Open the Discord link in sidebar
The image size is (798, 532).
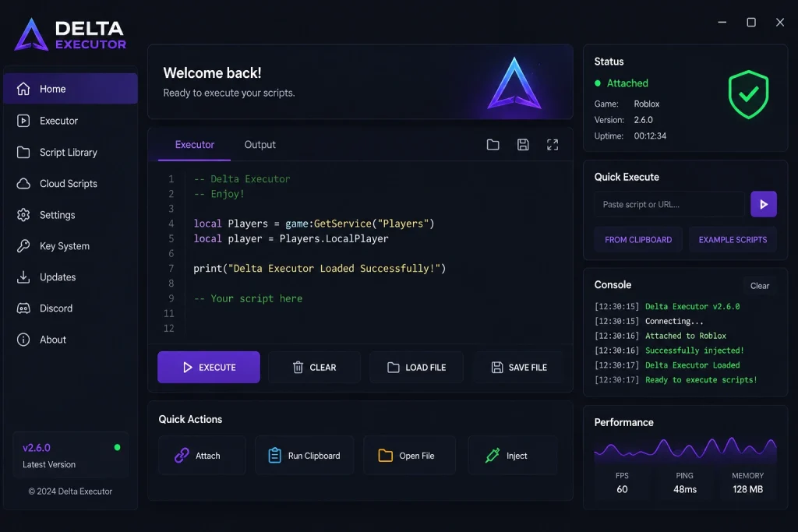point(70,308)
